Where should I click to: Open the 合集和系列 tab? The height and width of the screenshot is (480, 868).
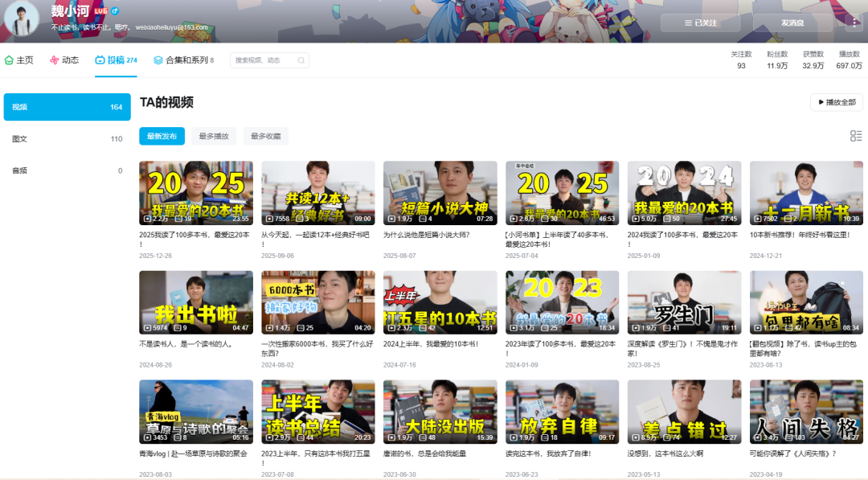(x=183, y=60)
